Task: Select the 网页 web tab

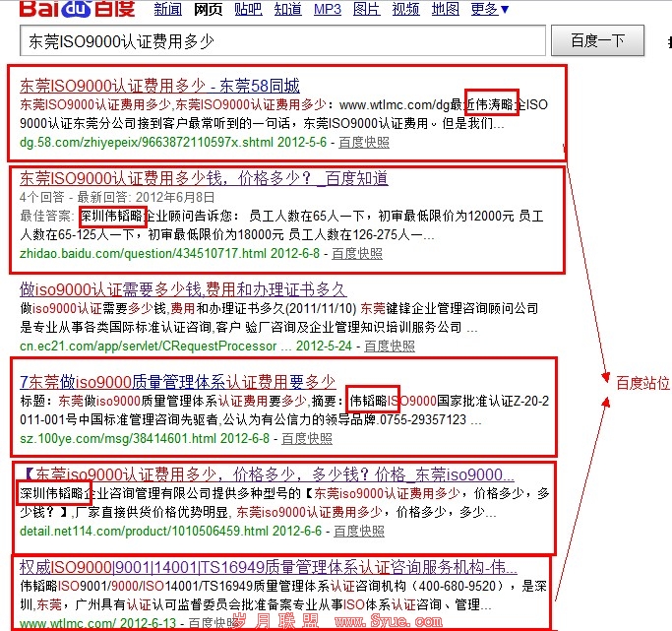Action: pos(208,9)
